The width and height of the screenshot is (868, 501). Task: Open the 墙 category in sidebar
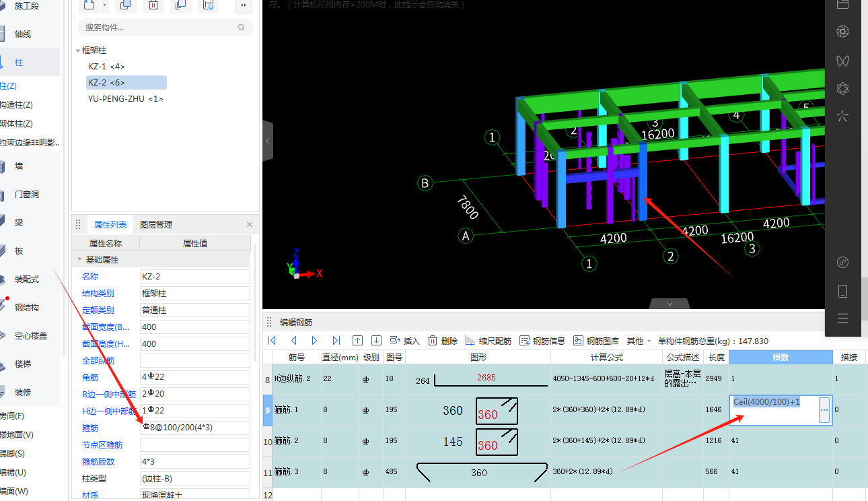click(x=19, y=166)
